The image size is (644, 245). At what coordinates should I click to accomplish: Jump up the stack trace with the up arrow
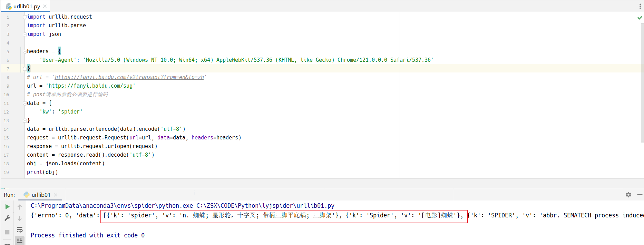20,207
